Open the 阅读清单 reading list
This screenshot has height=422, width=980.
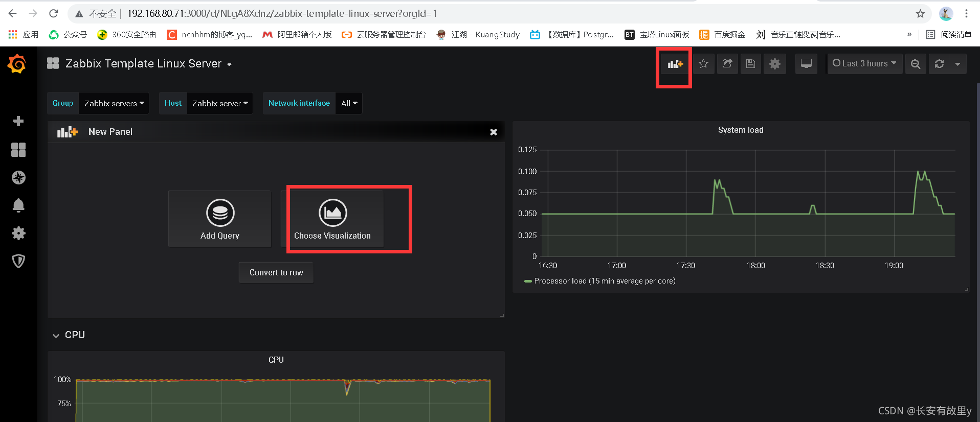[x=949, y=35]
